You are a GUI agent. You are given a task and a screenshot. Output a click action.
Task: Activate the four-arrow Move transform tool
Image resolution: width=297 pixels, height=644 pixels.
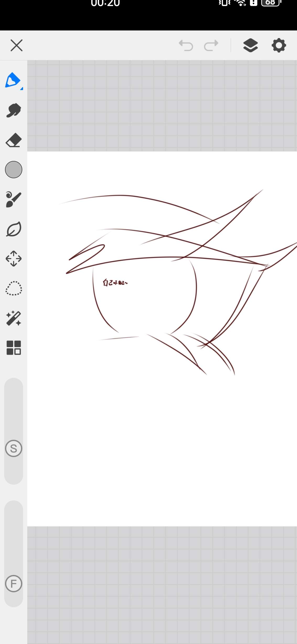[x=14, y=259]
